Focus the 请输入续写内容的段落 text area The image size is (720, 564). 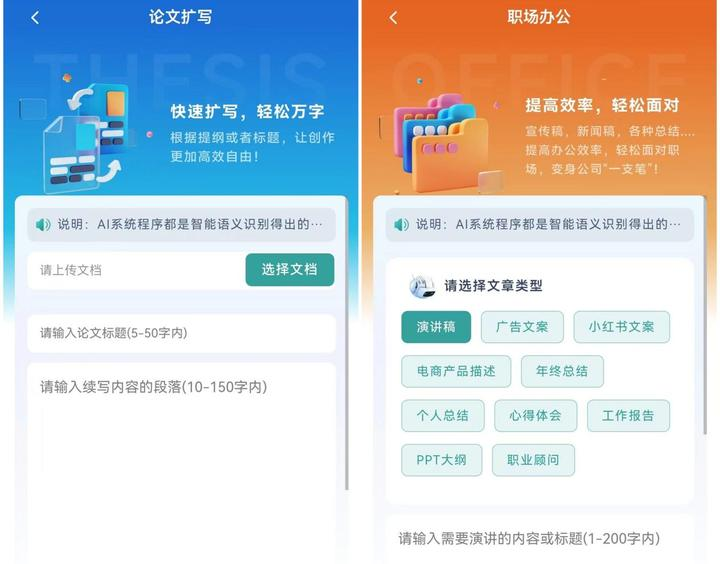[181, 463]
